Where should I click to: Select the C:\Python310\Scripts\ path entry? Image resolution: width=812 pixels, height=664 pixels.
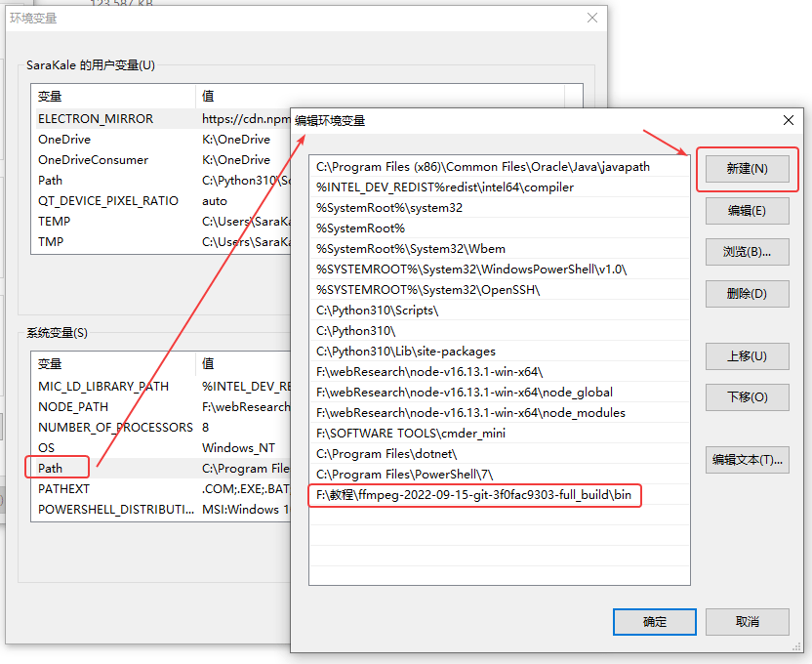point(378,311)
